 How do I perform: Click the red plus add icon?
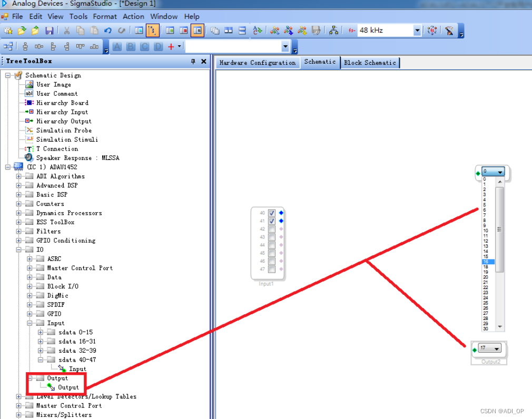(x=171, y=47)
